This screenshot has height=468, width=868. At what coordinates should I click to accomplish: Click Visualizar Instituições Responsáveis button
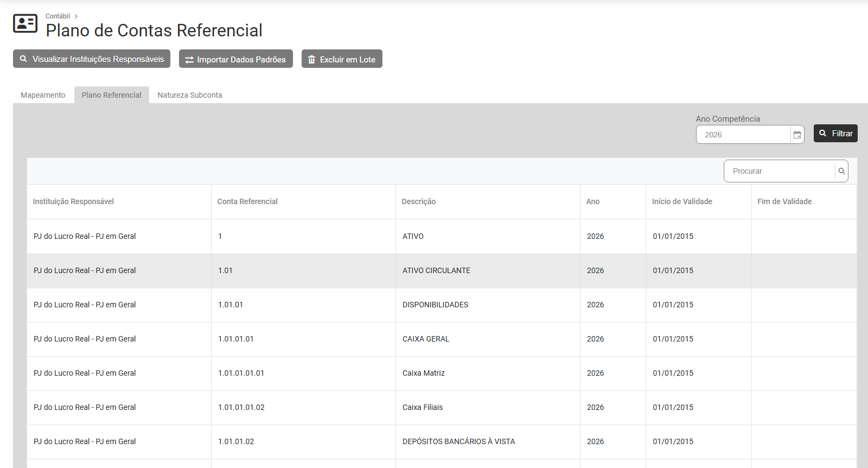point(92,59)
